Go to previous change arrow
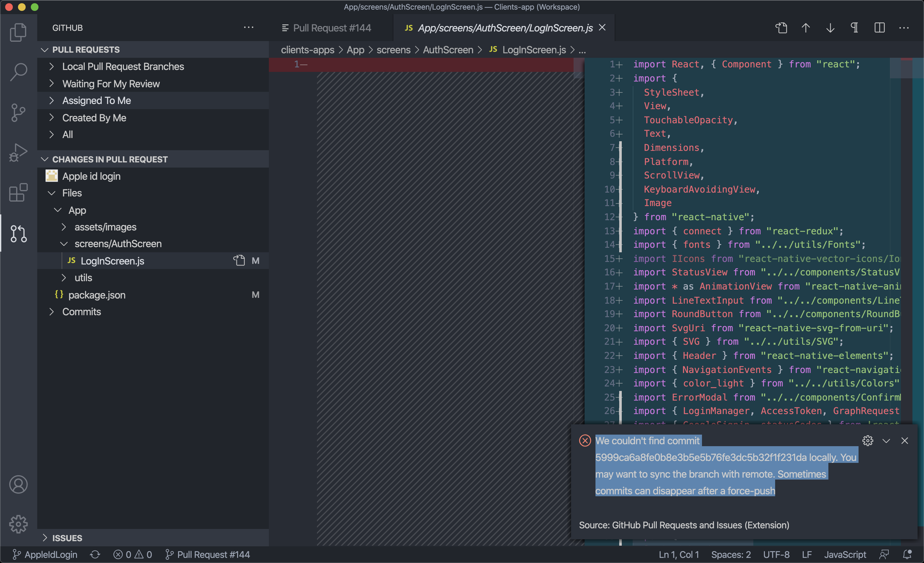The width and height of the screenshot is (924, 563). pos(806,28)
